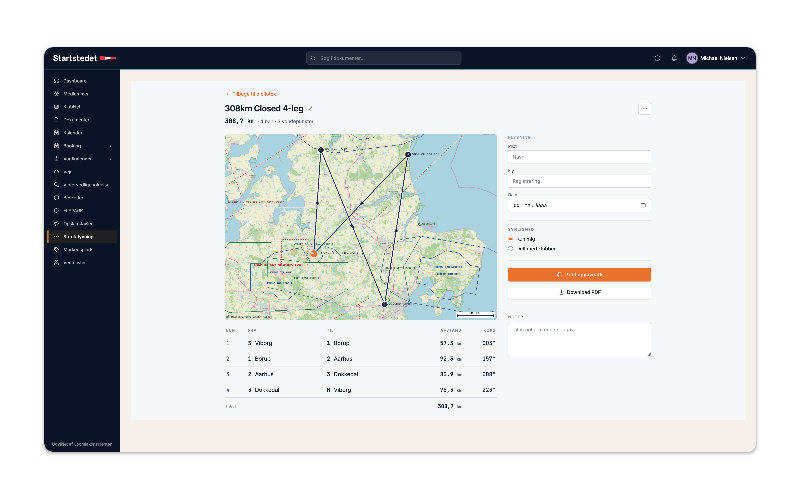Open the calendar picker icon in date field
The width and height of the screenshot is (800, 500).
coord(643,205)
